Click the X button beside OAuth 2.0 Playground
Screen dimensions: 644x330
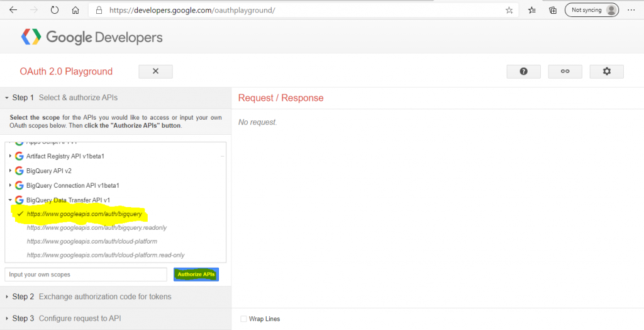[x=156, y=71]
